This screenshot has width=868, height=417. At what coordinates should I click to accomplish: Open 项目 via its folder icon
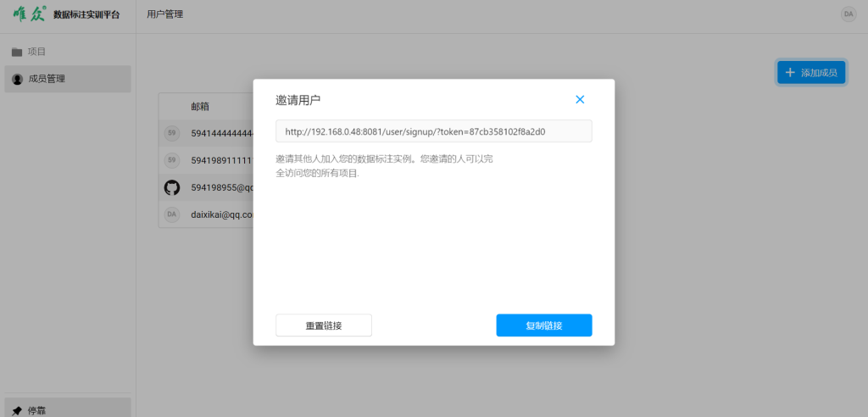tap(17, 52)
